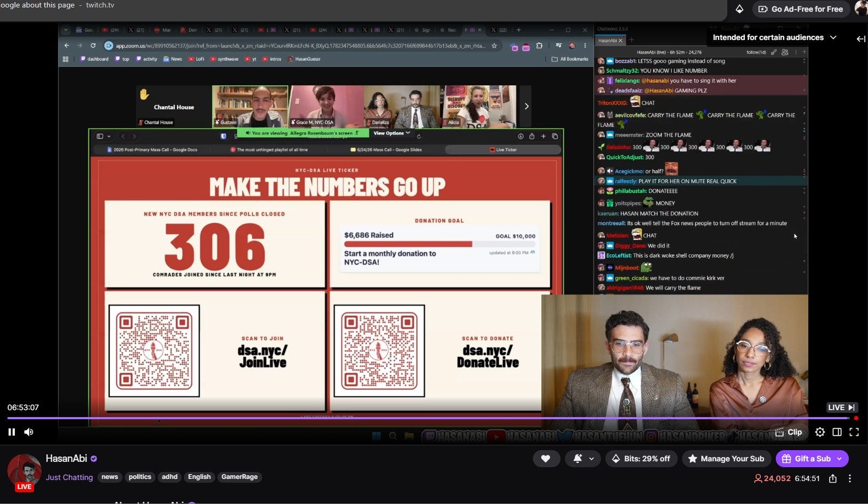The image size is (868, 504).
Task: Bookmark page with star in streamed browser
Action: (494, 46)
